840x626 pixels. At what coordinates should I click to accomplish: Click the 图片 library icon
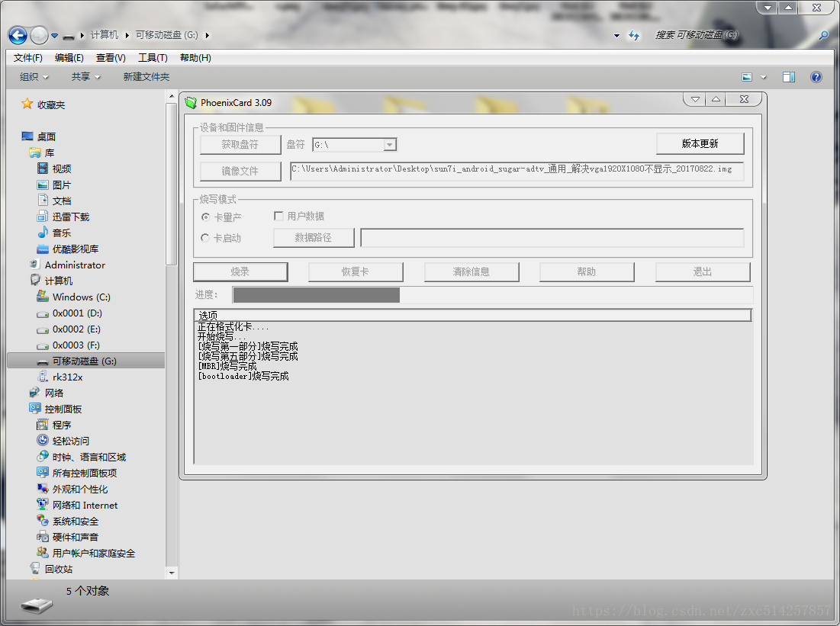[x=42, y=185]
